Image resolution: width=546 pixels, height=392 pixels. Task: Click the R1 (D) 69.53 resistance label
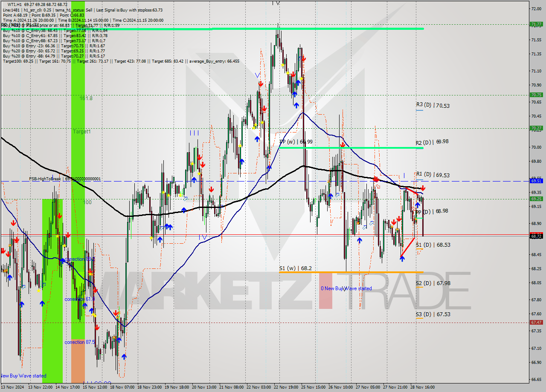click(433, 175)
